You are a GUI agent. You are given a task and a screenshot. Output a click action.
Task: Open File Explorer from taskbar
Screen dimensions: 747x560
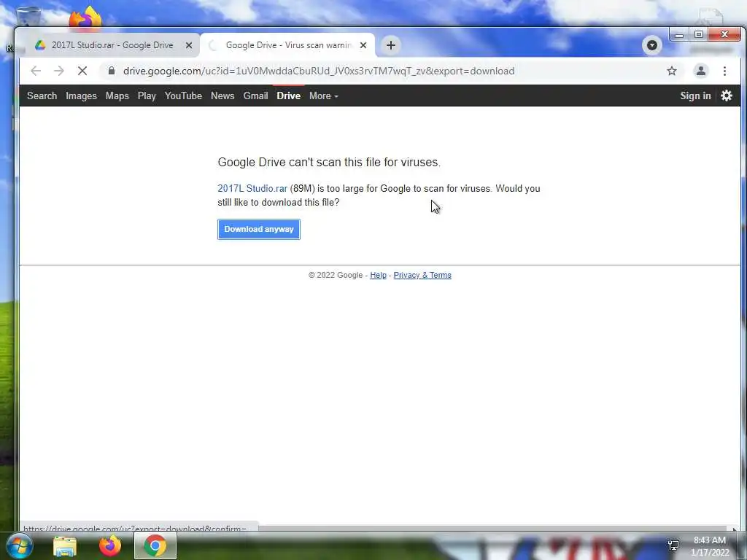pyautogui.click(x=65, y=546)
